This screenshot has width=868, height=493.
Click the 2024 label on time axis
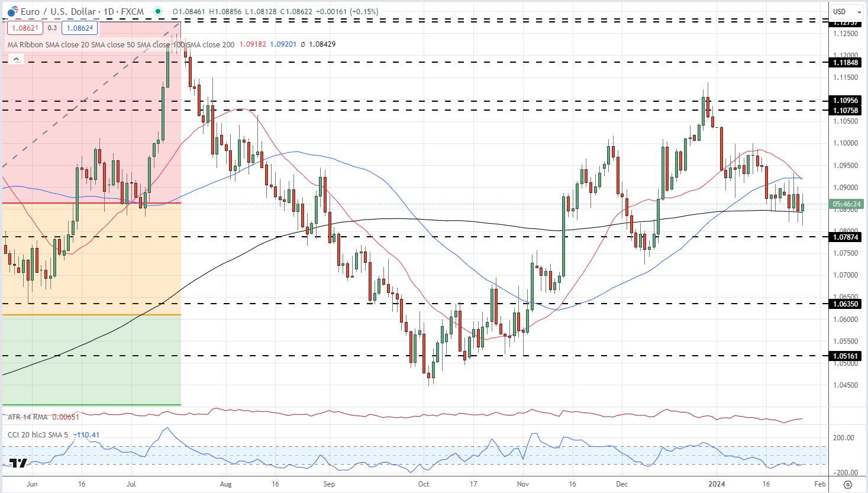717,484
